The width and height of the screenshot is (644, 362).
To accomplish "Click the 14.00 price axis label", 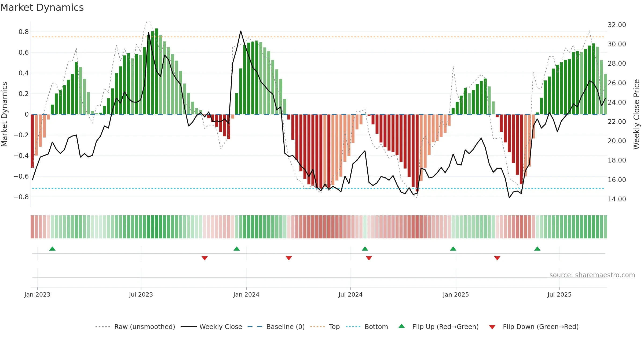I will (x=617, y=199).
